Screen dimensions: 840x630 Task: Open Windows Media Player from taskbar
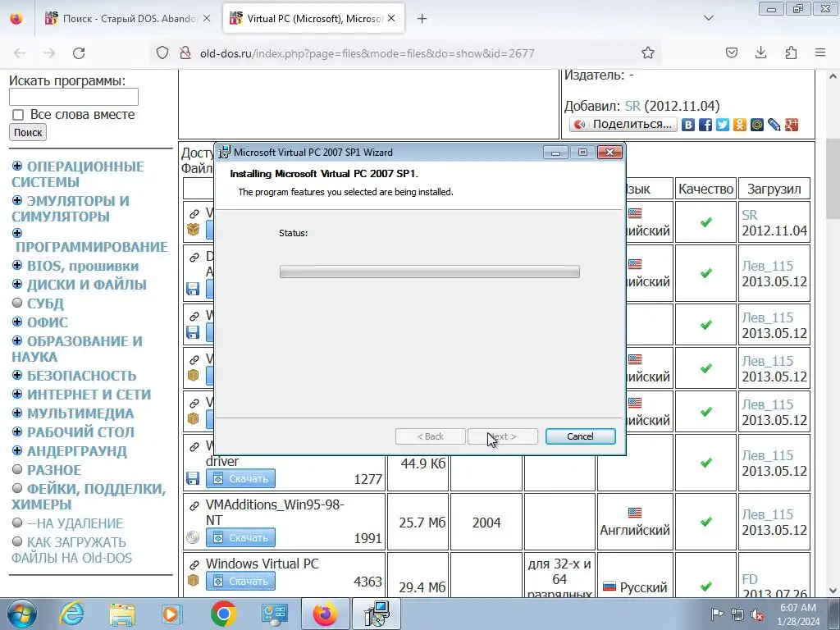[x=172, y=614]
